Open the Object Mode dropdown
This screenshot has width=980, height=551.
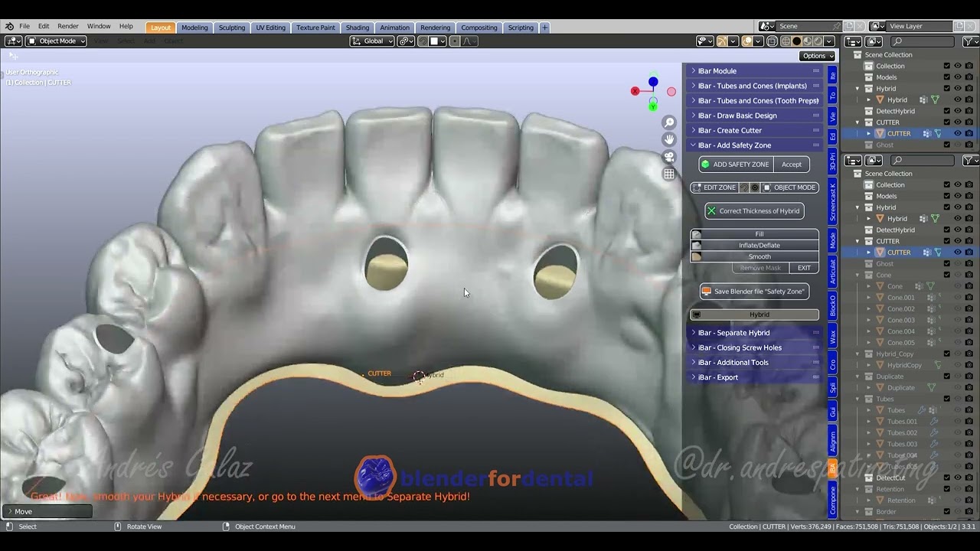[56, 41]
